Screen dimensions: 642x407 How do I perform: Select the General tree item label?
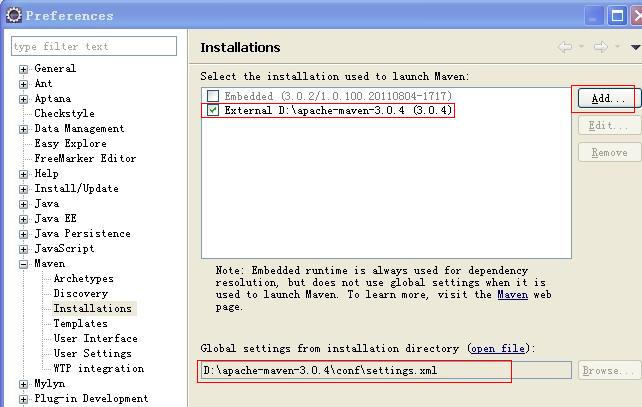click(x=55, y=68)
